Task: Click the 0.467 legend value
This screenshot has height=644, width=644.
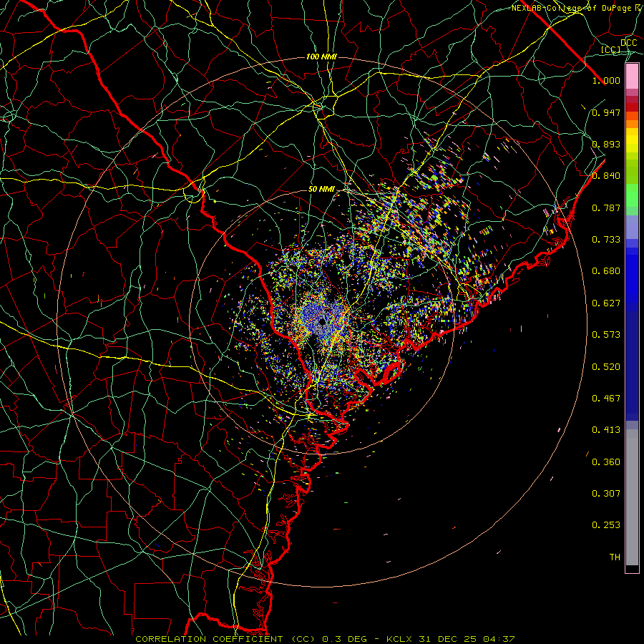Action: (x=606, y=399)
